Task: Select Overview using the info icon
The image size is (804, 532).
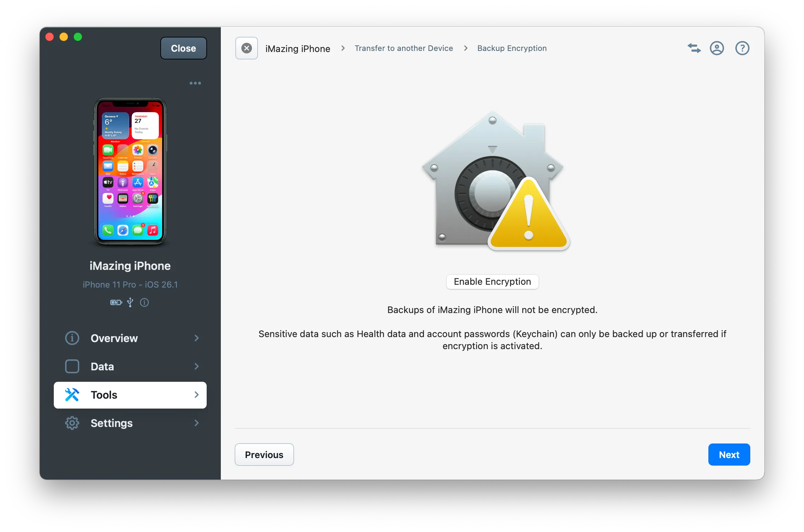Action: point(72,338)
